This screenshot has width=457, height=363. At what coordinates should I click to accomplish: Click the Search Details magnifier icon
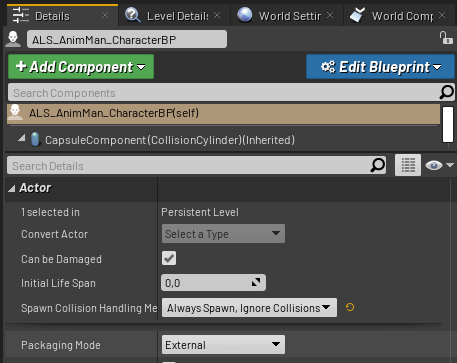377,165
